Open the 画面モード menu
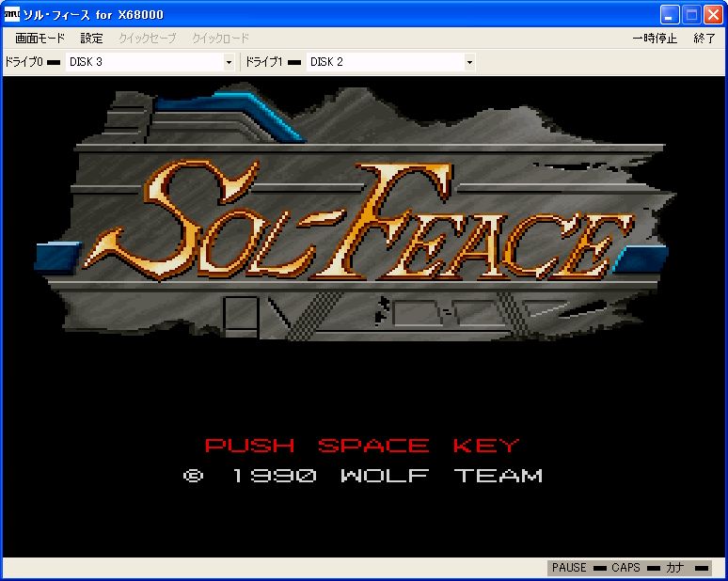 click(x=40, y=38)
